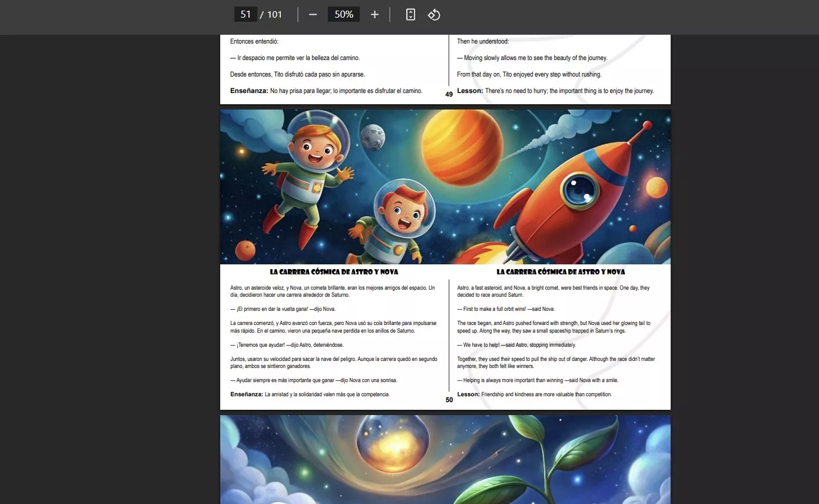Click the 50% zoom level field

tap(344, 15)
